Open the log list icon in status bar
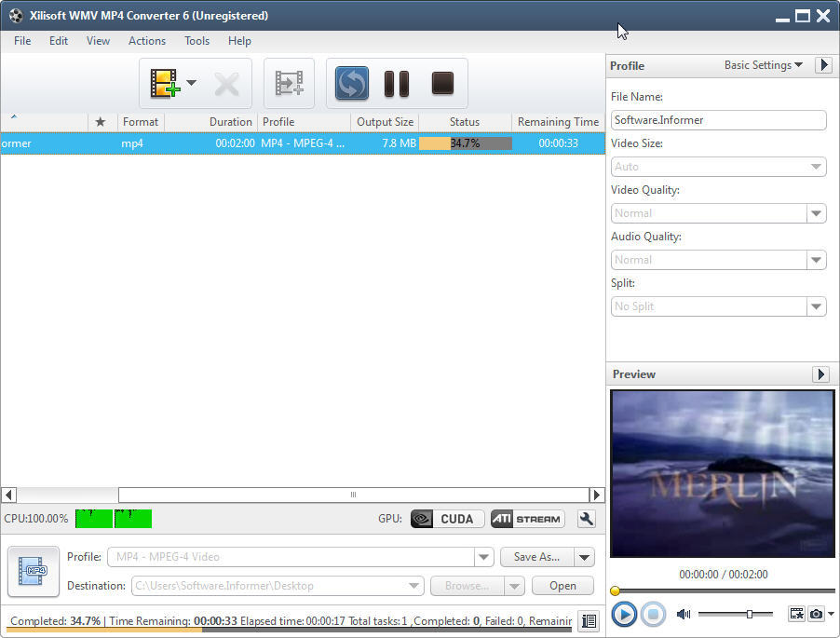Screen dimensions: 840x638 point(589,621)
